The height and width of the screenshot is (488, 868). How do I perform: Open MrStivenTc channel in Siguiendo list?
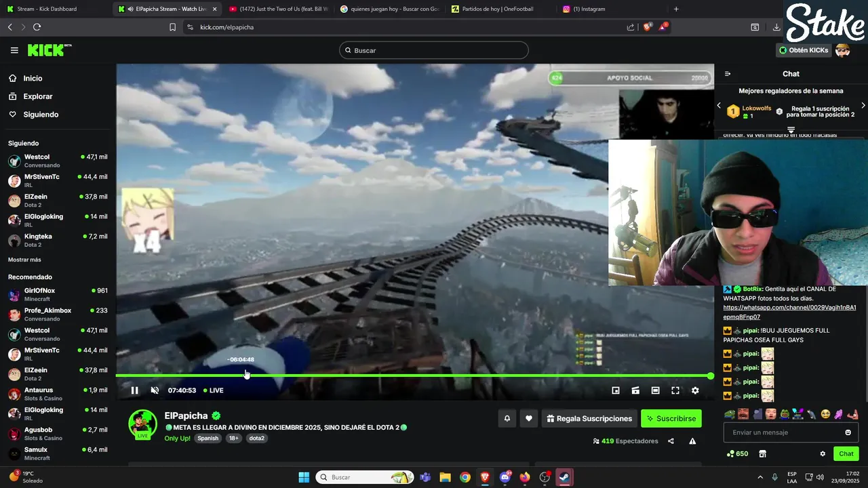58,180
